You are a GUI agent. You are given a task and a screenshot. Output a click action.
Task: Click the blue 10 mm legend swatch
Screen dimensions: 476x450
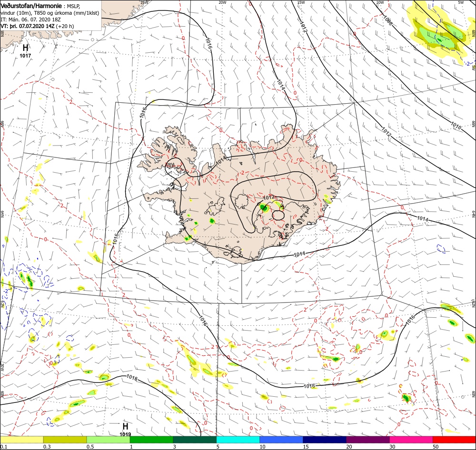point(281,440)
